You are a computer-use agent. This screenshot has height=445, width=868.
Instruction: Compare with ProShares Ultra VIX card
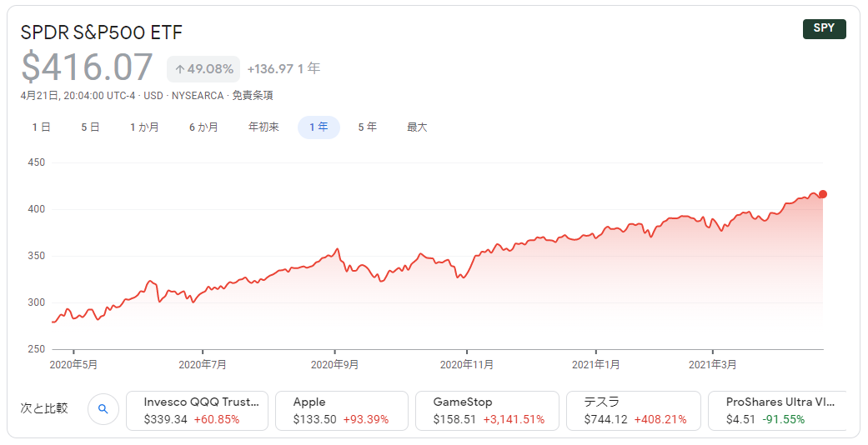(x=777, y=411)
